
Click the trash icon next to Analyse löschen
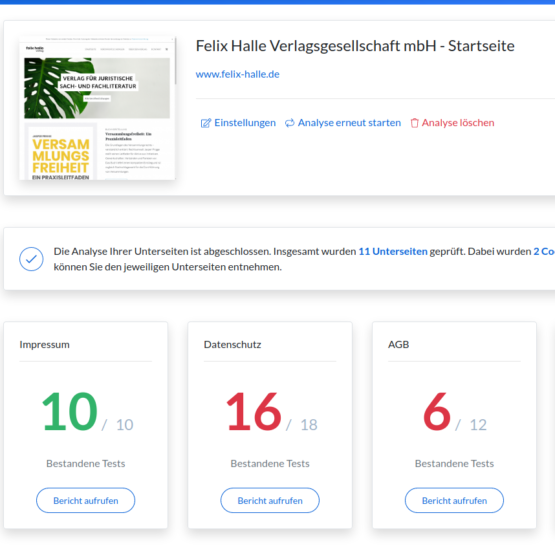click(414, 123)
